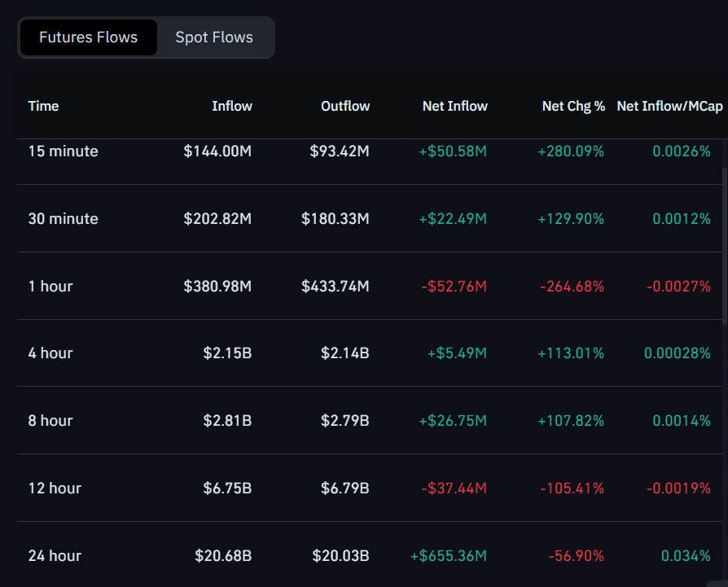Sort by the Net Chg % column

[x=573, y=106]
